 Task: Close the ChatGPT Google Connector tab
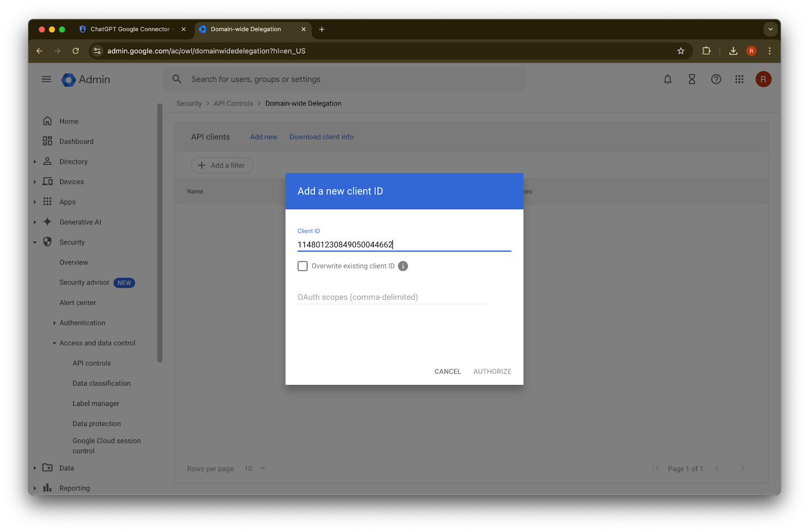pos(184,29)
